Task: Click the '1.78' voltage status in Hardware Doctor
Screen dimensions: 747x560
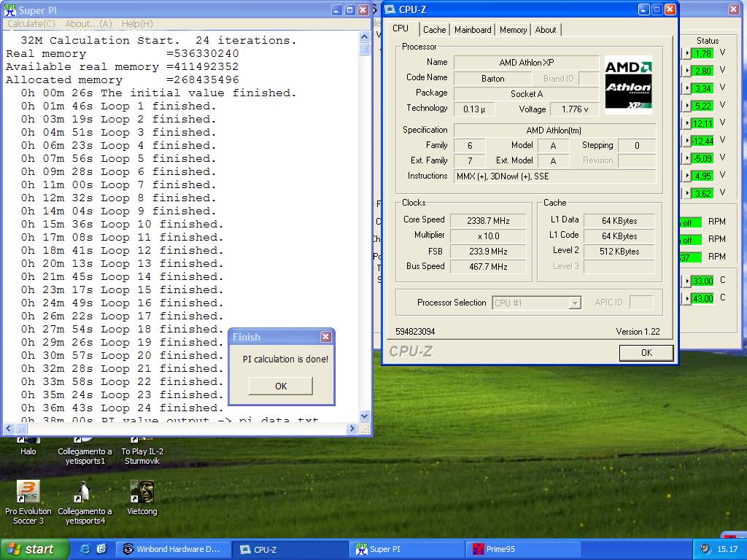Action: coord(703,53)
